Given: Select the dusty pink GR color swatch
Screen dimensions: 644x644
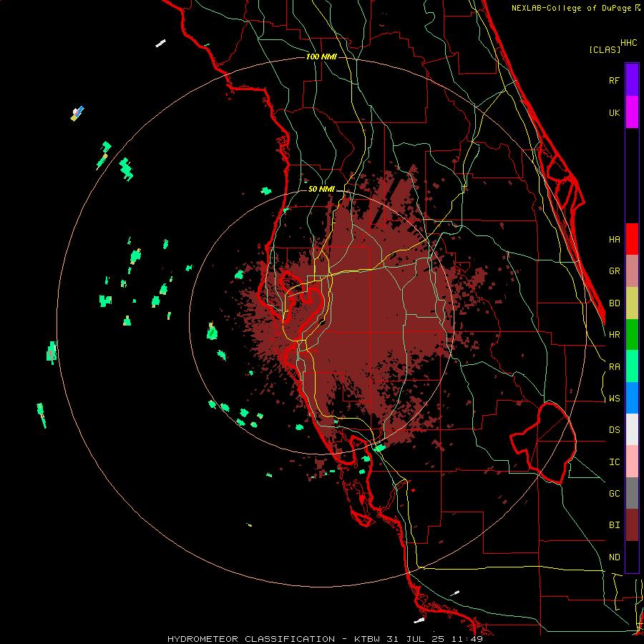Looking at the screenshot, I should 632,270.
